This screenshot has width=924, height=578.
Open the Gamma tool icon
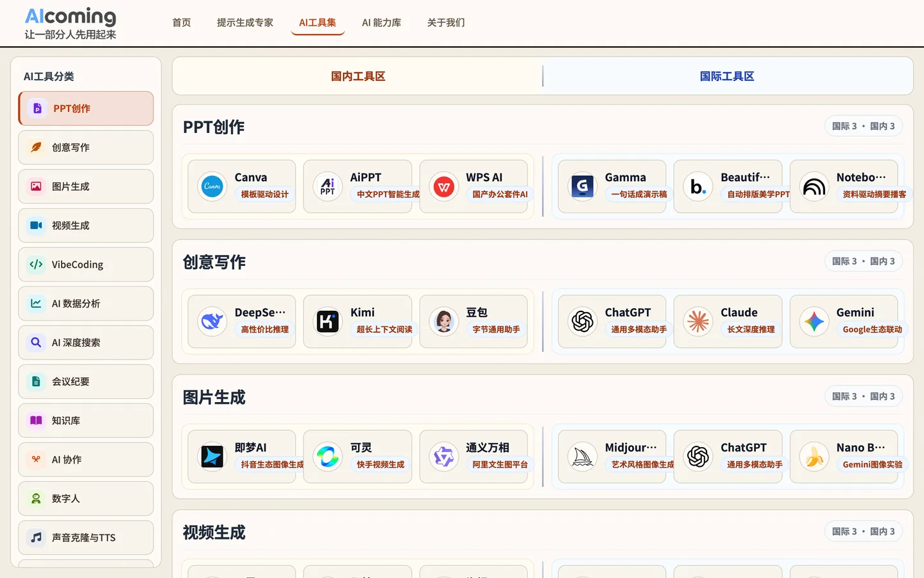click(x=583, y=186)
